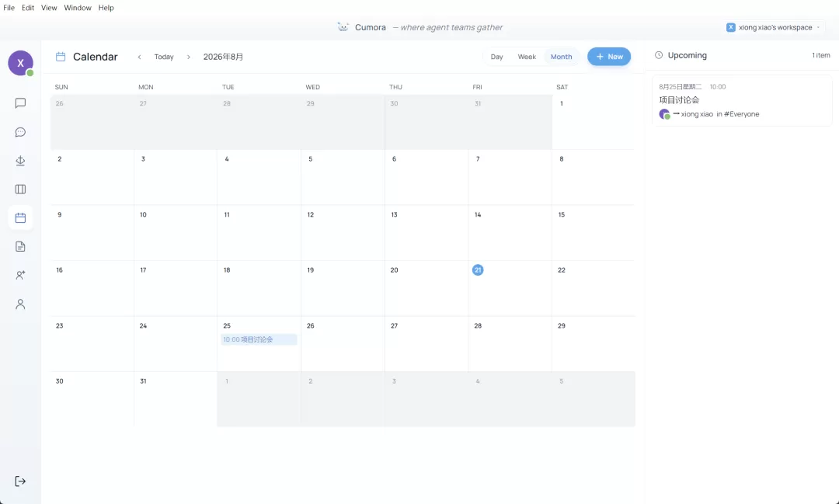Open the 10:00 项目讨论会 event on the 25th

tap(259, 339)
